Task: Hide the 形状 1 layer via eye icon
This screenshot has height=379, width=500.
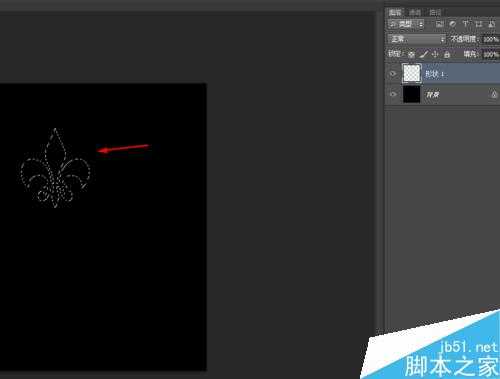Action: pos(393,74)
